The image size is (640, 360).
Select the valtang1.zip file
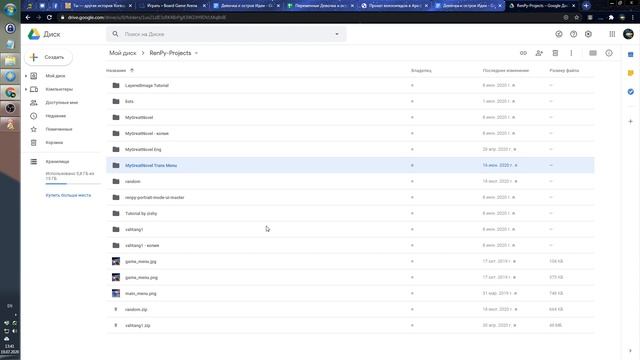point(350,325)
